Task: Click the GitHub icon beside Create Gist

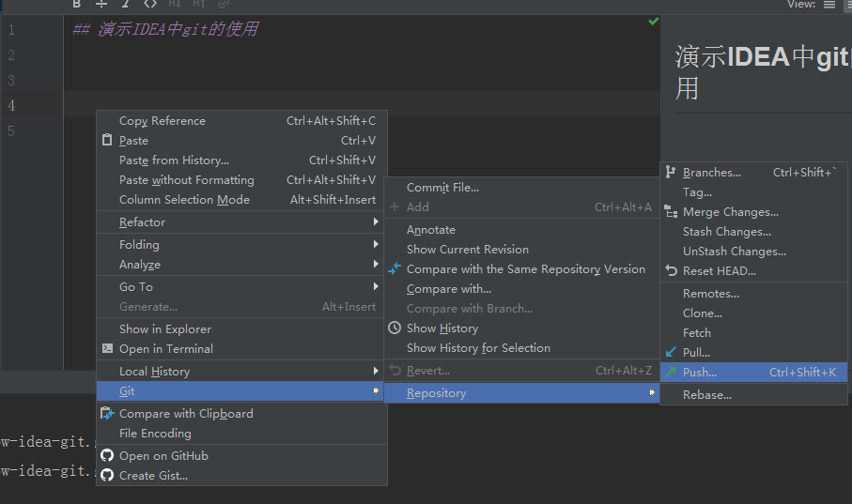Action: pos(107,475)
